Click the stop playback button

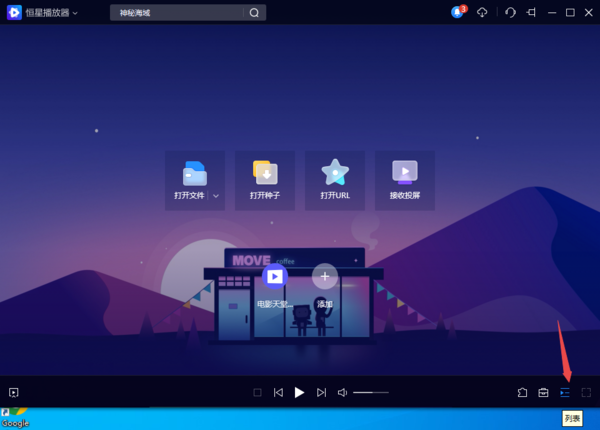(258, 393)
